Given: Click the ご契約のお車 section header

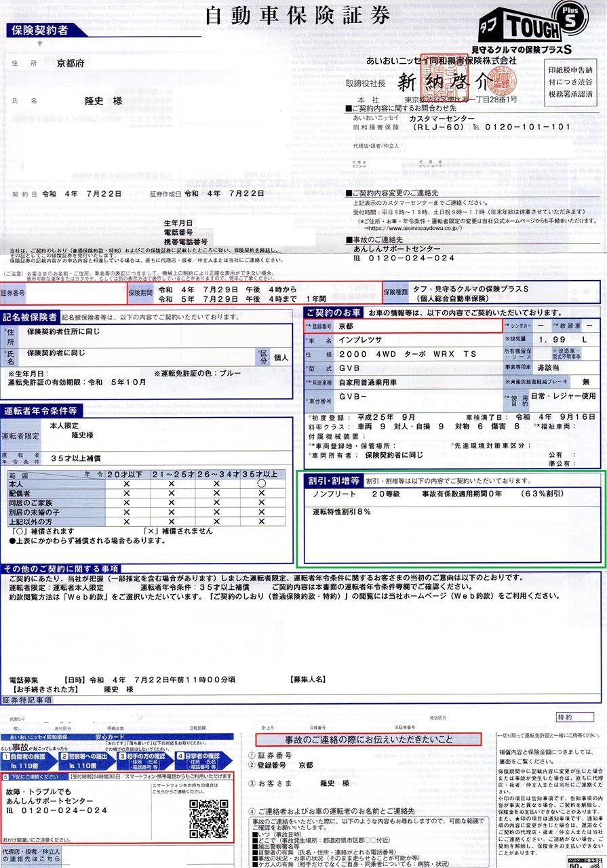Looking at the screenshot, I should click(334, 313).
